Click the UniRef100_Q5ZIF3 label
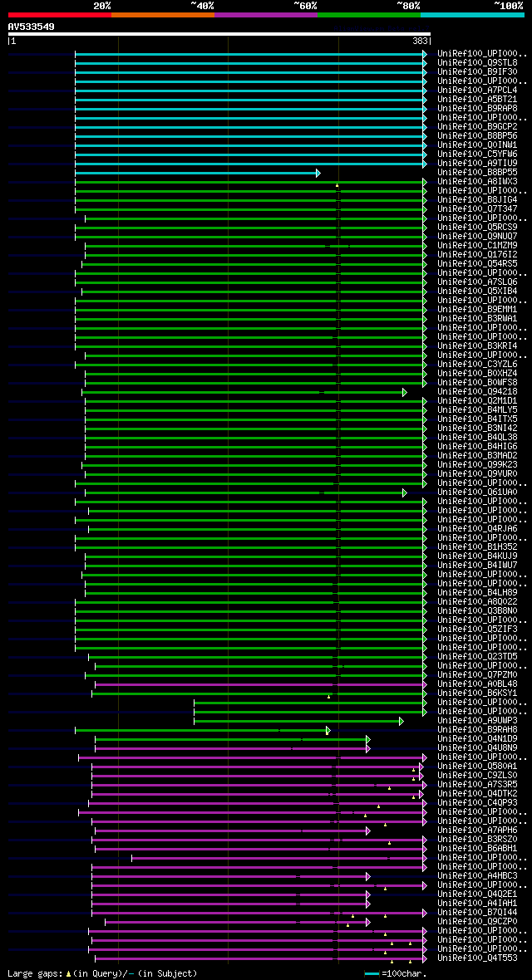This screenshot has width=532, height=980. [x=477, y=629]
